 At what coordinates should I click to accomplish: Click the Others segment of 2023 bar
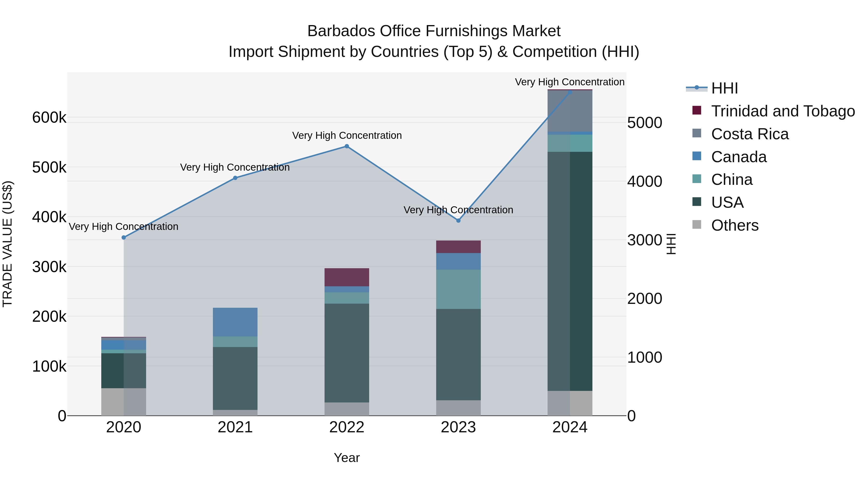pyautogui.click(x=458, y=408)
